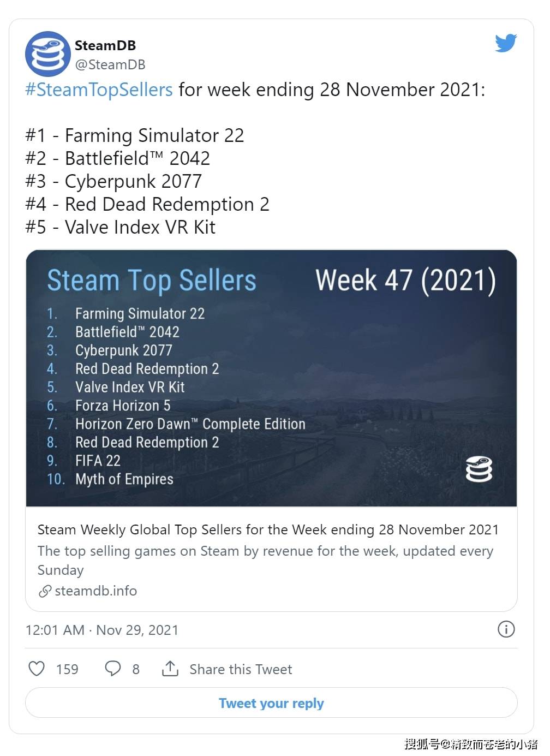Click the Twitter bird logo
The width and height of the screenshot is (550, 756).
506,43
